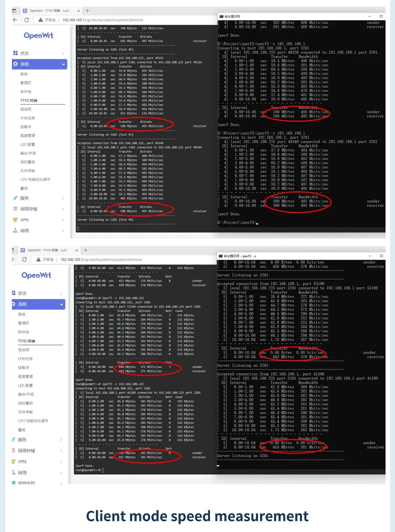Open 软件包 in the upper sidebar
This screenshot has width=395, height=532.
coord(26,92)
